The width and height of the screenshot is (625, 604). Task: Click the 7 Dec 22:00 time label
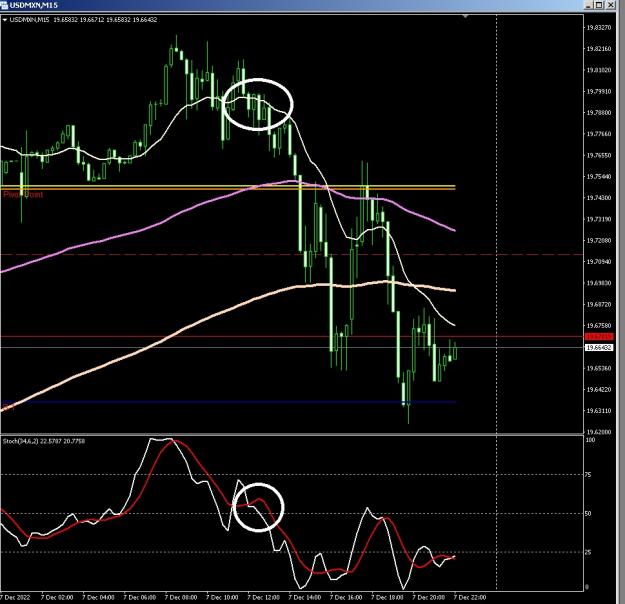[470, 597]
